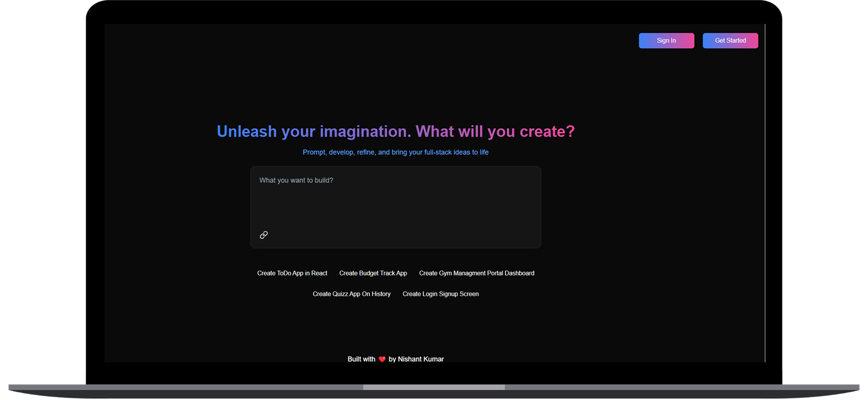Focus the 'What you want to build?' field
The image size is (868, 400).
coord(395,199)
